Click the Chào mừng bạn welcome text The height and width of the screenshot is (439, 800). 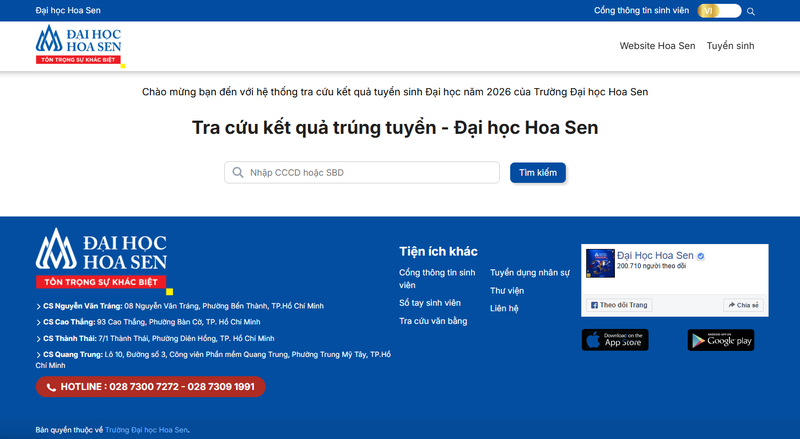[395, 92]
